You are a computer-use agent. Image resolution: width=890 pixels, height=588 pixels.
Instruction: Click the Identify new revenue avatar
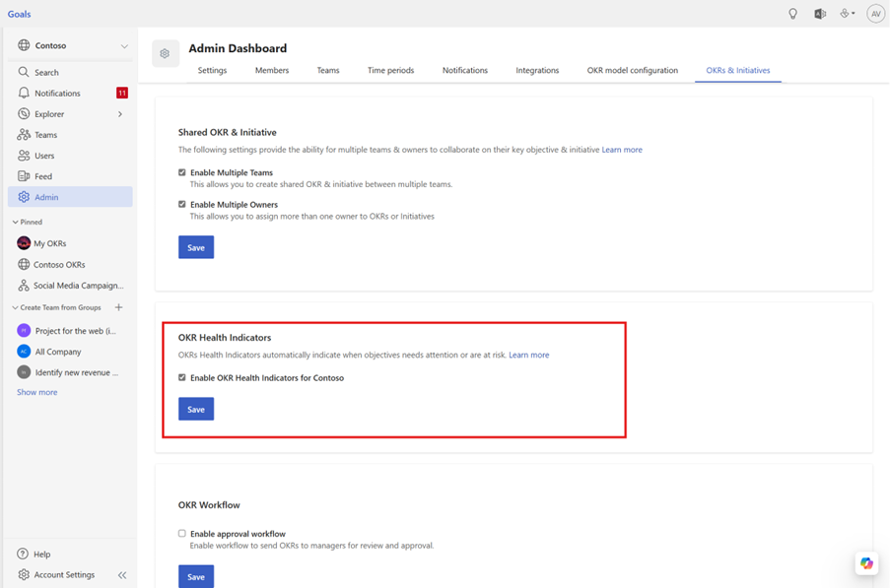click(24, 372)
